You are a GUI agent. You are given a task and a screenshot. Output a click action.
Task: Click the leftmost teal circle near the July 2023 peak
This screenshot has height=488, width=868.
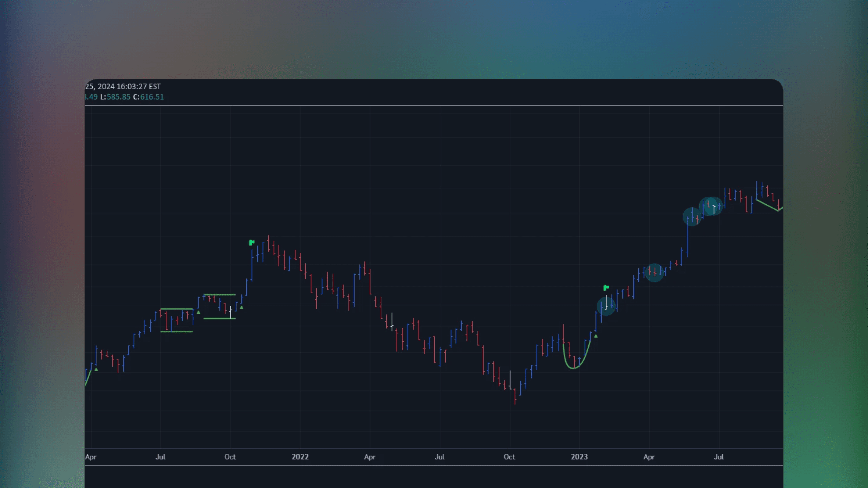click(692, 217)
